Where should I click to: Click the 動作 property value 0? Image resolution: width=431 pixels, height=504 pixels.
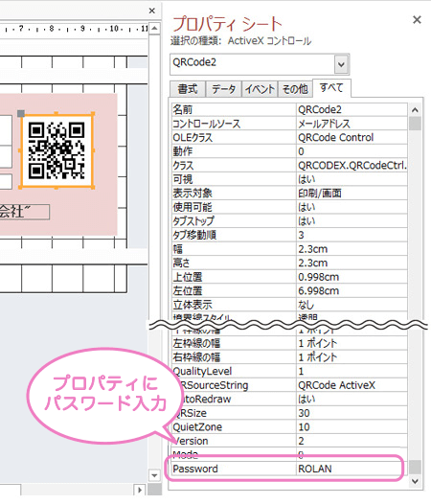pos(352,151)
